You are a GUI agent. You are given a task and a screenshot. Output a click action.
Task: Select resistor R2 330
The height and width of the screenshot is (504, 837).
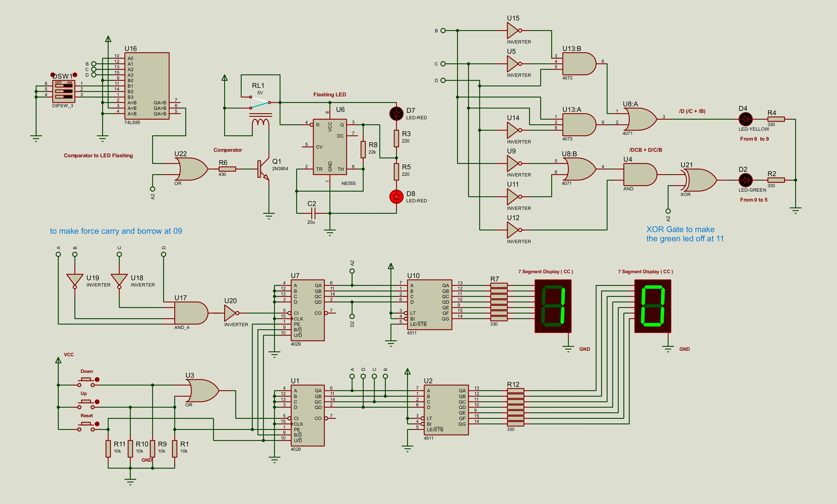point(776,180)
